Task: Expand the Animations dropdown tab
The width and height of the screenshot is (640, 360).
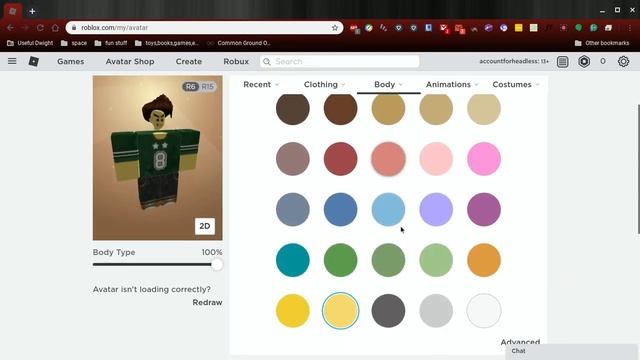Action: click(452, 84)
